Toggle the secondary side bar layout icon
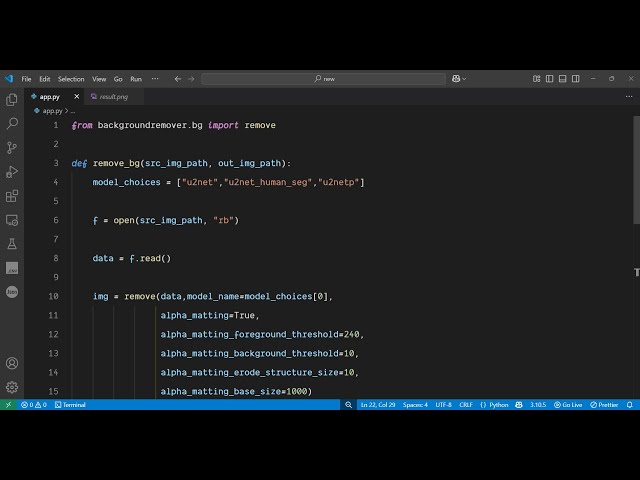The width and height of the screenshot is (640, 480). (x=576, y=79)
